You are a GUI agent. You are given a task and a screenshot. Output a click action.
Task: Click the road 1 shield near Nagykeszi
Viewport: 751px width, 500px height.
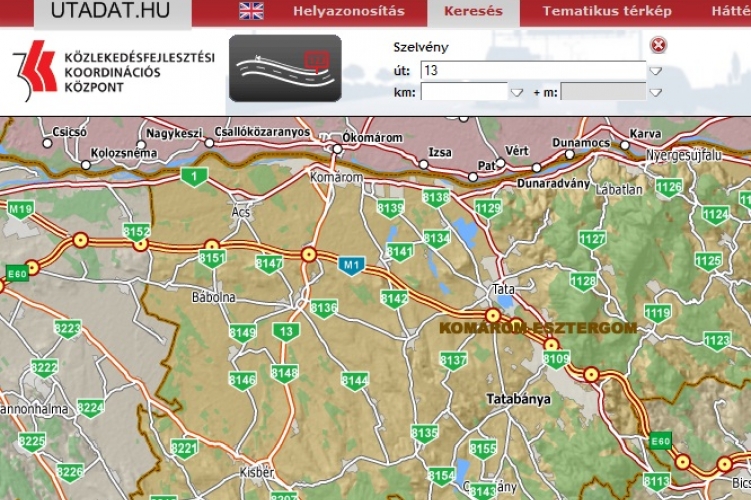(193, 177)
